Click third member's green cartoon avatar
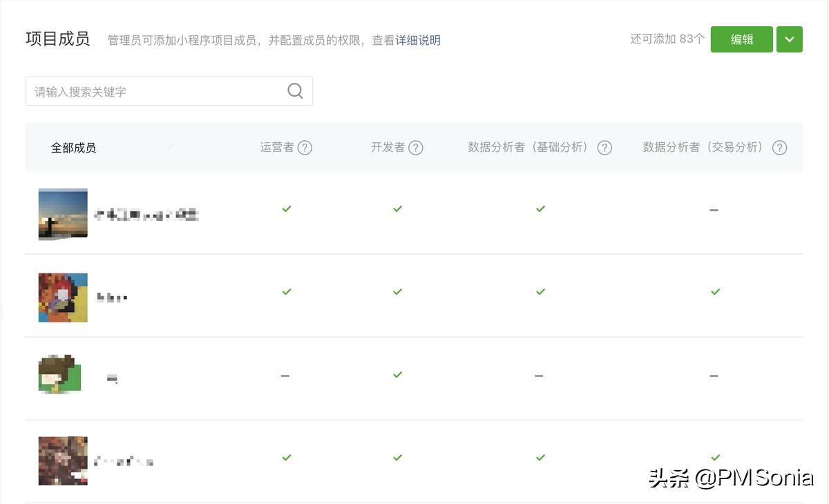The image size is (829, 504). 60,375
